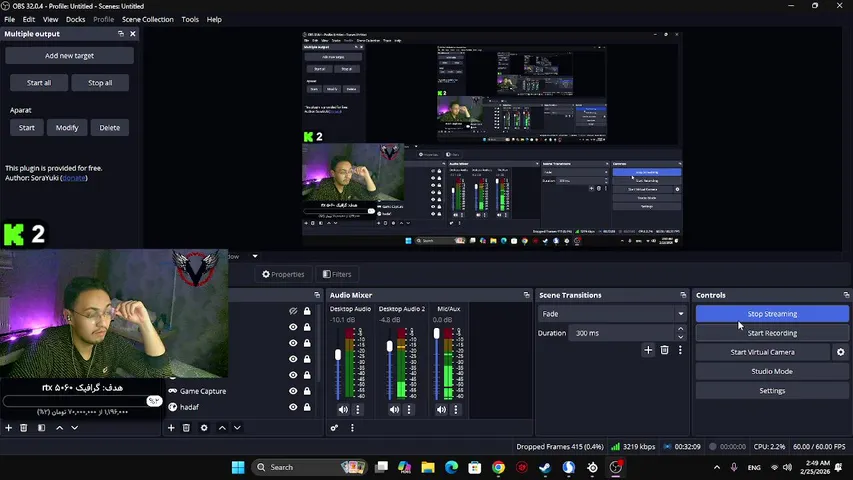853x480 pixels.
Task: Decrease transition duration with down arrow
Action: coord(681,337)
